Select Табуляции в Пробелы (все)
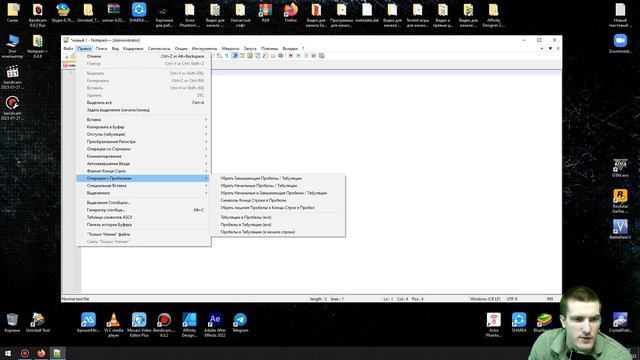 click(278, 217)
